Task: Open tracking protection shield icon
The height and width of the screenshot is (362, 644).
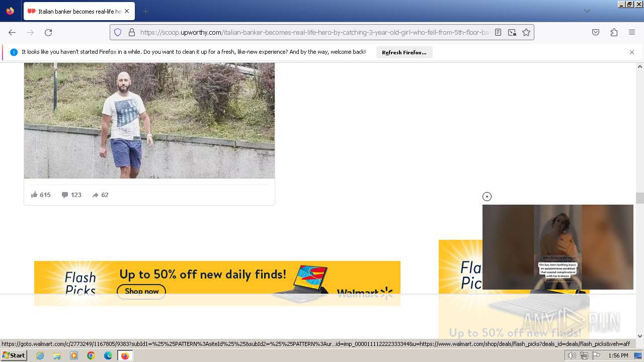Action: coord(118,32)
